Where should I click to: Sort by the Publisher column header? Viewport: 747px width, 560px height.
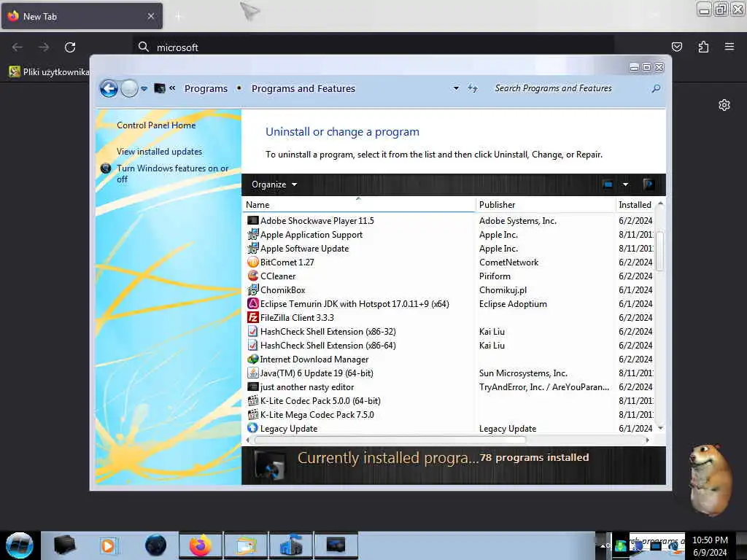[x=546, y=205]
